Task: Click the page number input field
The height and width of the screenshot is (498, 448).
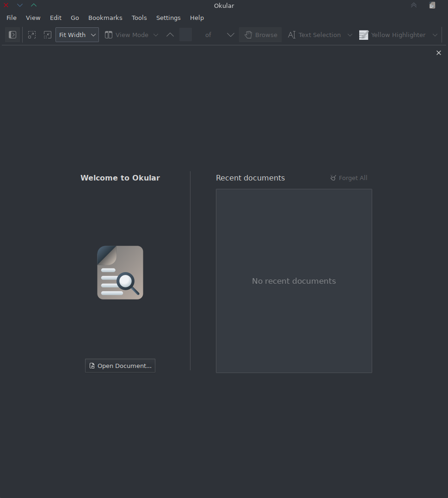Action: (186, 35)
